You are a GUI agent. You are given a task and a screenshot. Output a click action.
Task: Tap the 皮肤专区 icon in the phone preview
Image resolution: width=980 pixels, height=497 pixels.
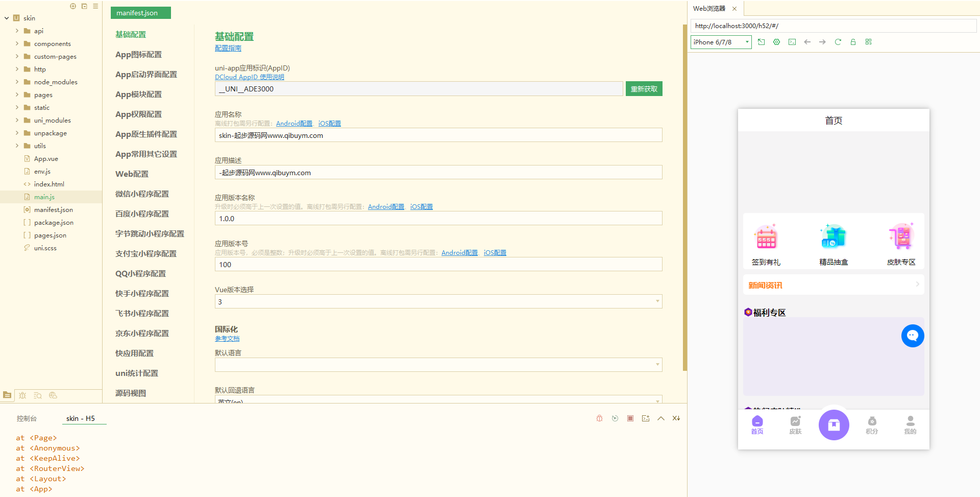[x=901, y=237]
